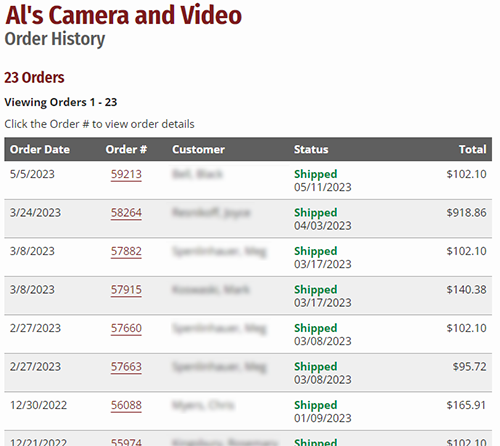Image resolution: width=500 pixels, height=446 pixels.
Task: Click the Order Date column header
Action: tap(40, 149)
